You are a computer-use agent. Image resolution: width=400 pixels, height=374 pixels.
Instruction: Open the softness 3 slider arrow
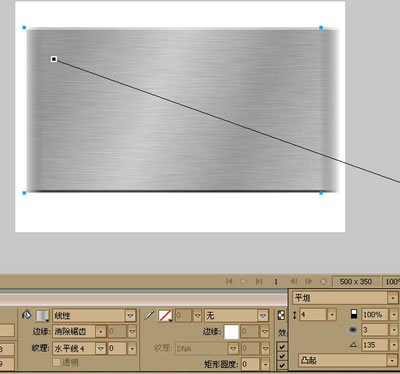pos(394,330)
